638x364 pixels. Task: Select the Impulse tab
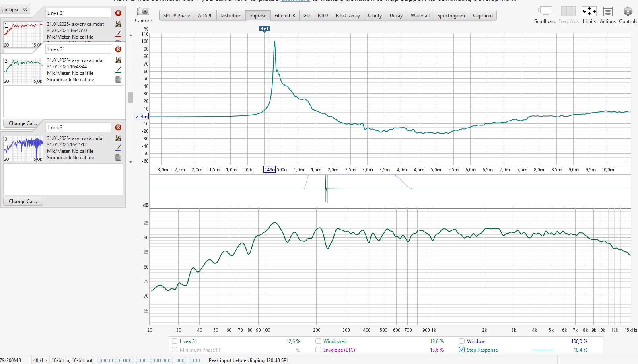click(x=258, y=16)
